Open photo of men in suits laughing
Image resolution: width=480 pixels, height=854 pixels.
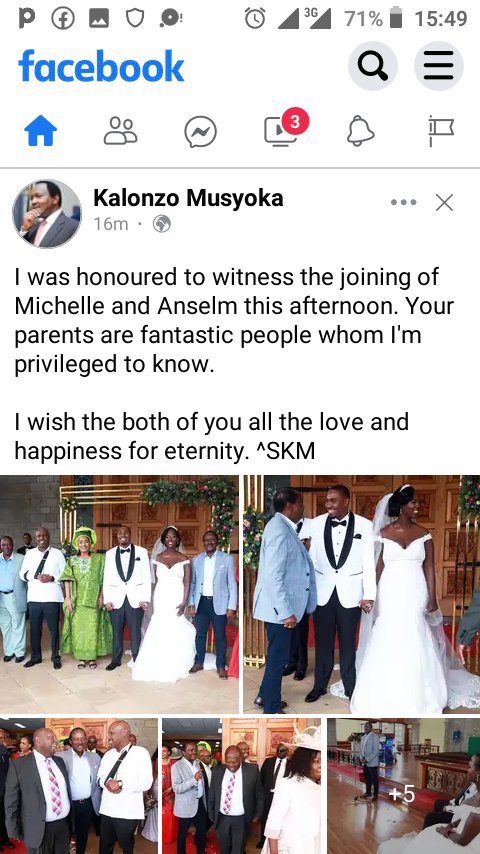click(x=79, y=786)
